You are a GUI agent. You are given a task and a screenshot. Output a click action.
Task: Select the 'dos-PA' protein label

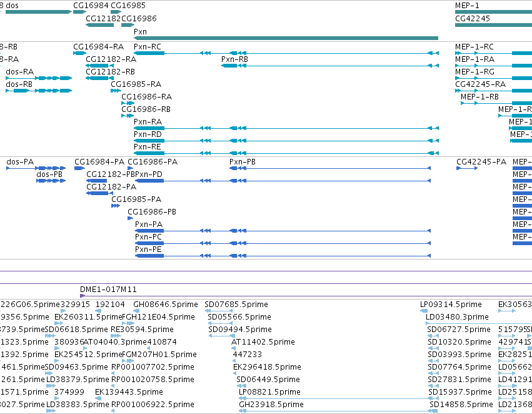[20, 162]
